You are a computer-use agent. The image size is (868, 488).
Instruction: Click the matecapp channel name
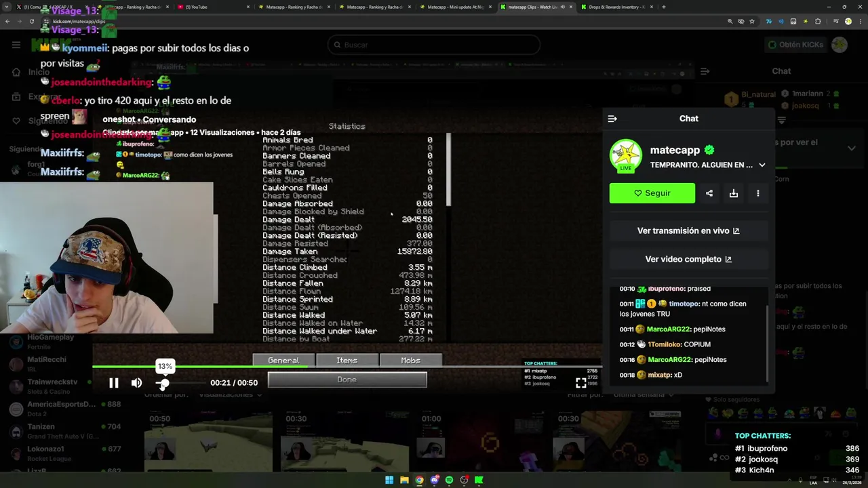pos(675,150)
